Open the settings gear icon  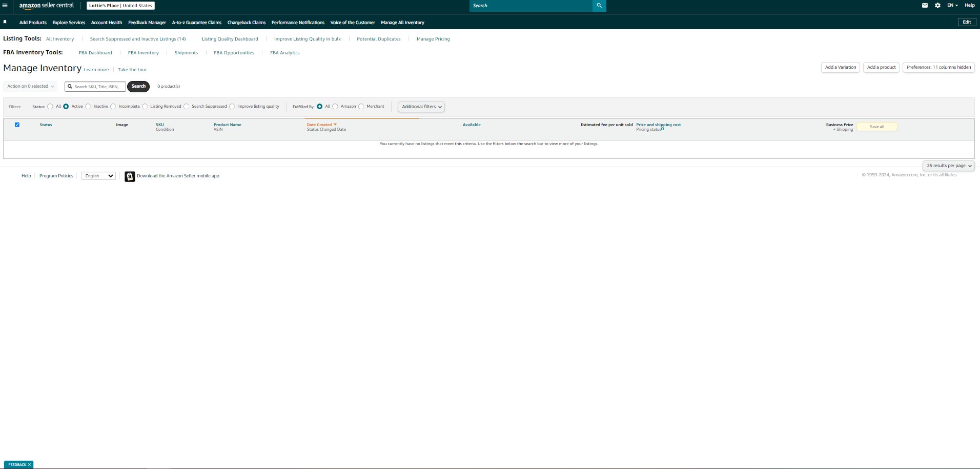pyautogui.click(x=937, y=6)
